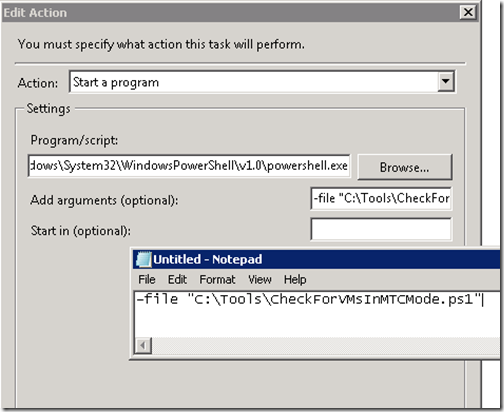Close the Edit Action dialog
504x412 pixels.
coord(468,12)
